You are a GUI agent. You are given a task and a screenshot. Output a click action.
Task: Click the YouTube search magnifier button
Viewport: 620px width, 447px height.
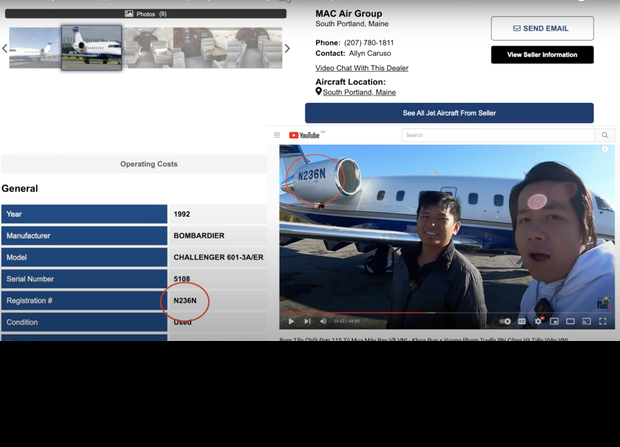coord(604,135)
